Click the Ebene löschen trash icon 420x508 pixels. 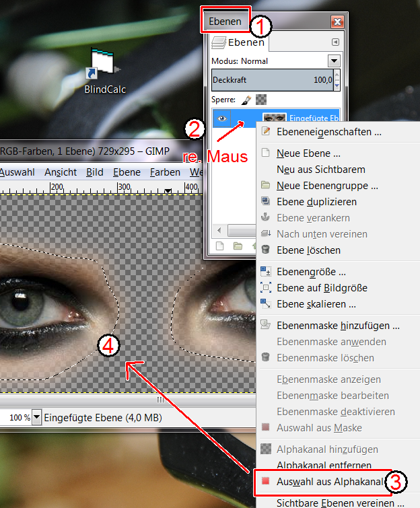[x=265, y=250]
